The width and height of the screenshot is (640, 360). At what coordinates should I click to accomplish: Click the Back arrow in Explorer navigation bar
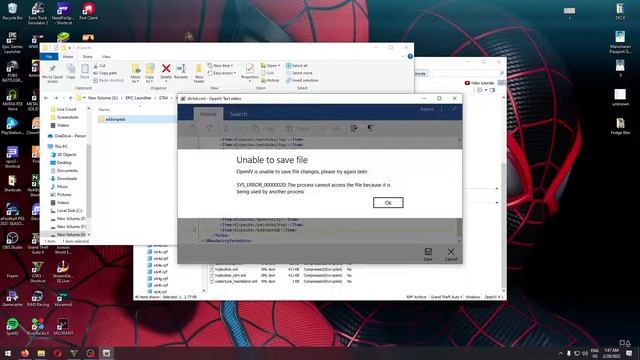coord(46,98)
